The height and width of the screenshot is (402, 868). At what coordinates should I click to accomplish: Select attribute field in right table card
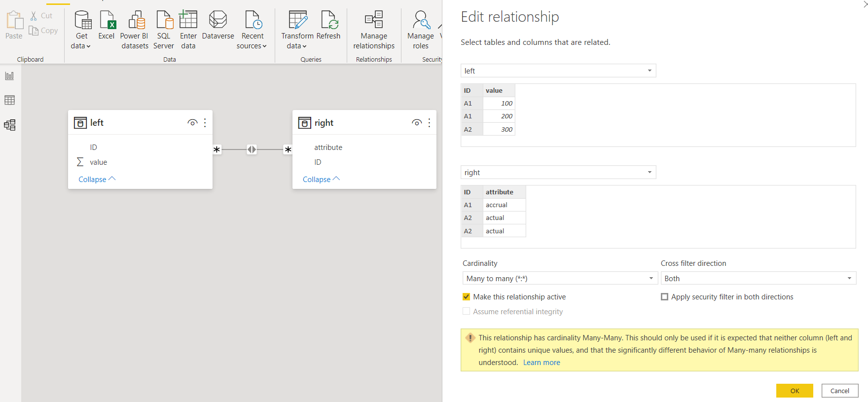328,147
